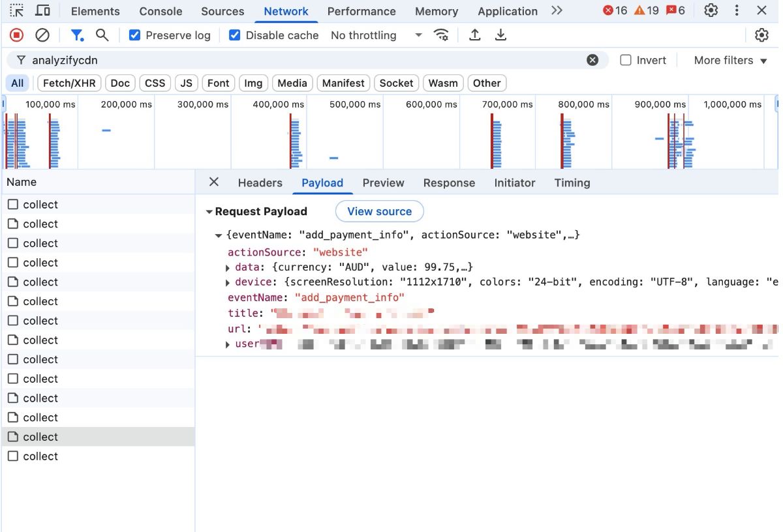Image resolution: width=783 pixels, height=532 pixels.
Task: Click the 6 issues counter
Action: pyautogui.click(x=675, y=10)
